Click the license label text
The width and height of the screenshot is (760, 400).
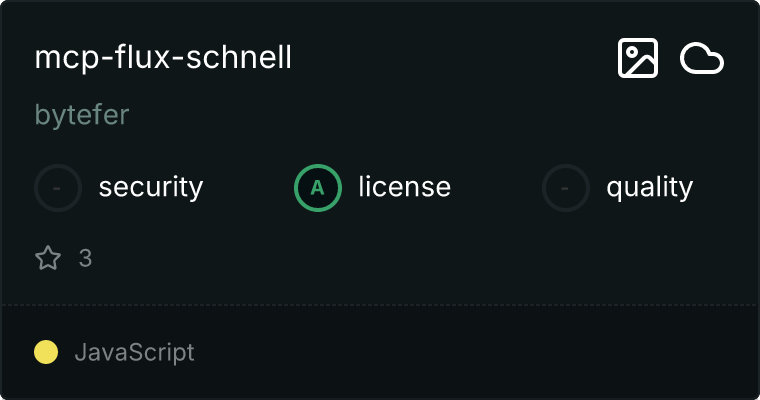[404, 187]
